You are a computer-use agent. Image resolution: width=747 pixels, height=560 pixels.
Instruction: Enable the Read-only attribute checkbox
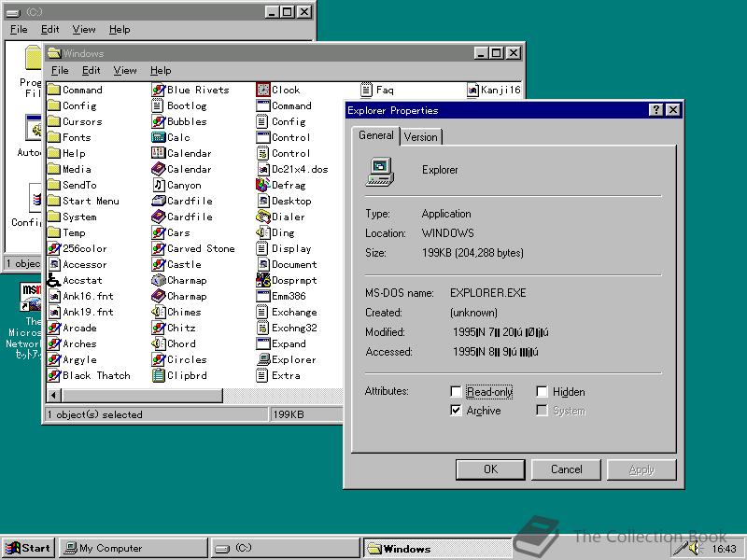tap(456, 392)
